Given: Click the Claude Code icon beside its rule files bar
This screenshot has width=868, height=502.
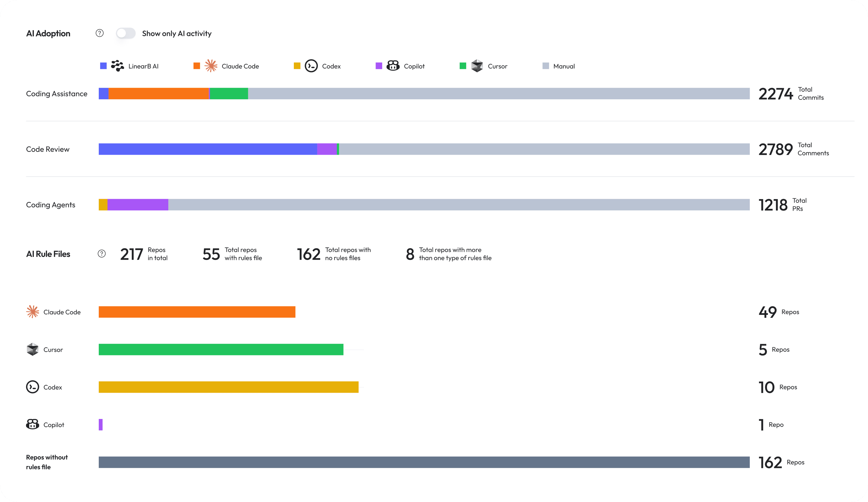Looking at the screenshot, I should (x=33, y=312).
